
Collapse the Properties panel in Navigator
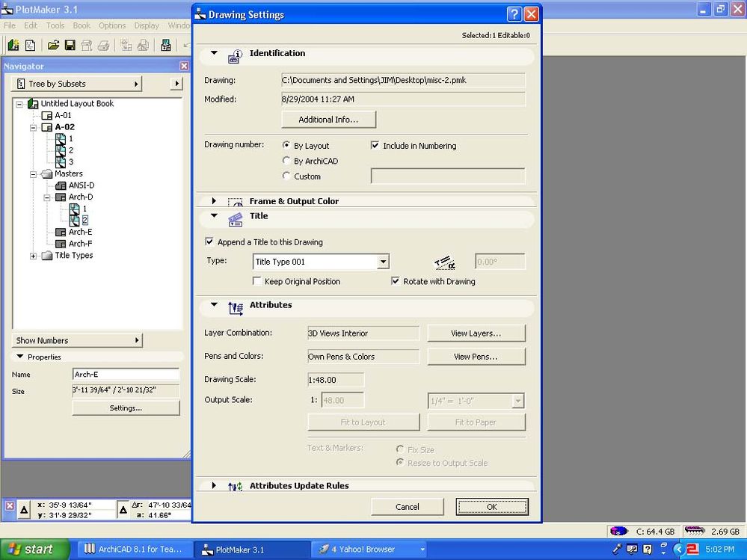click(x=20, y=356)
